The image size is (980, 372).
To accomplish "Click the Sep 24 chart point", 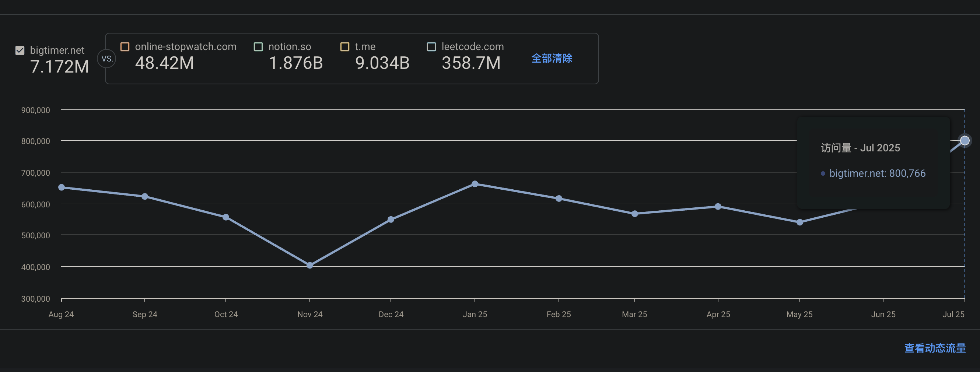I will click(x=144, y=196).
